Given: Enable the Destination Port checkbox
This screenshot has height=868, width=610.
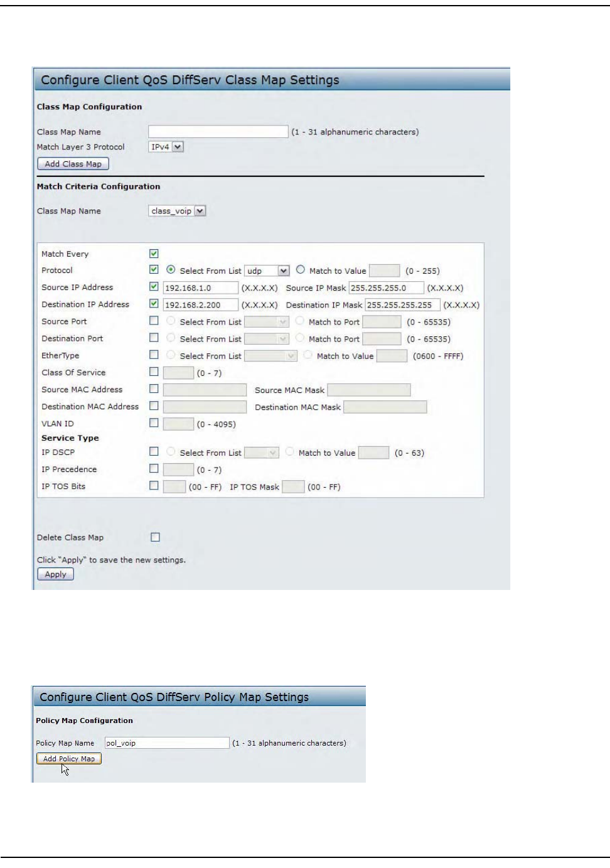Looking at the screenshot, I should pos(154,337).
